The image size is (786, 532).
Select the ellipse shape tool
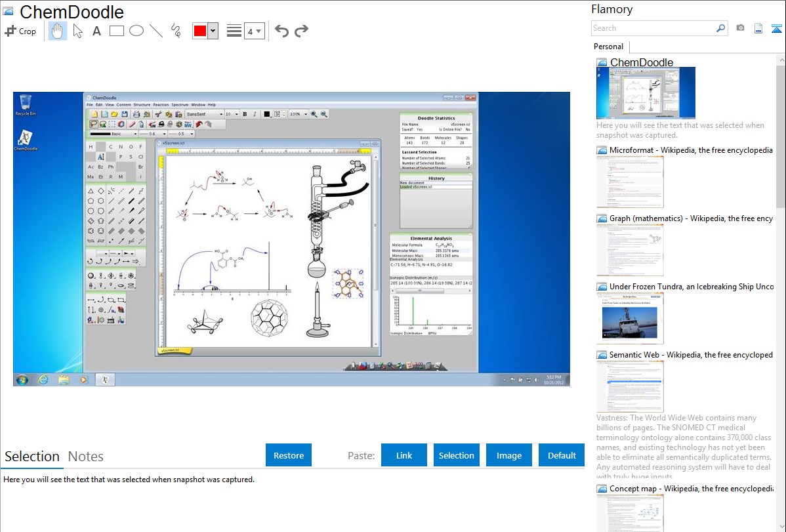click(x=136, y=31)
